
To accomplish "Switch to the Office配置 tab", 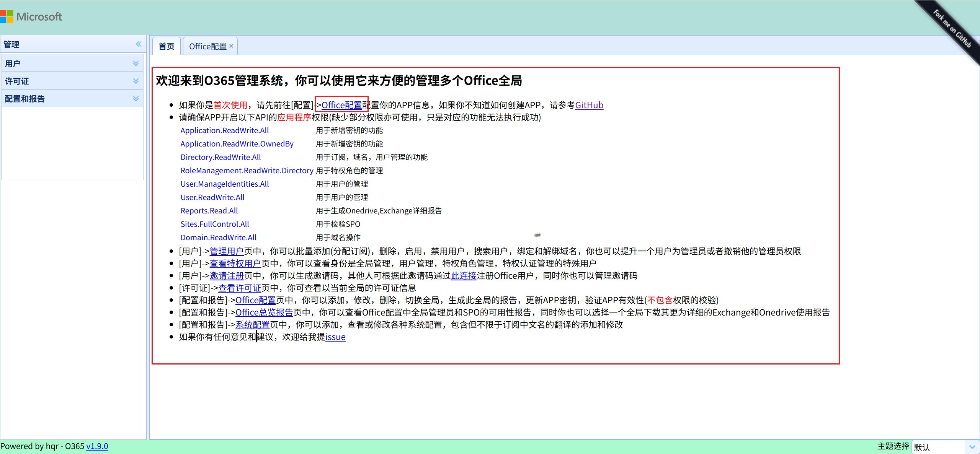I will pyautogui.click(x=208, y=46).
